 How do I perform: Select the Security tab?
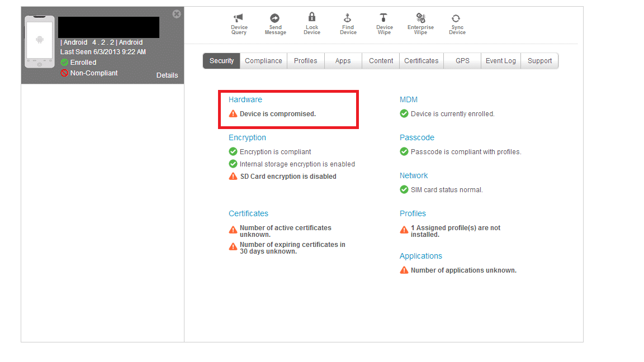[221, 61]
